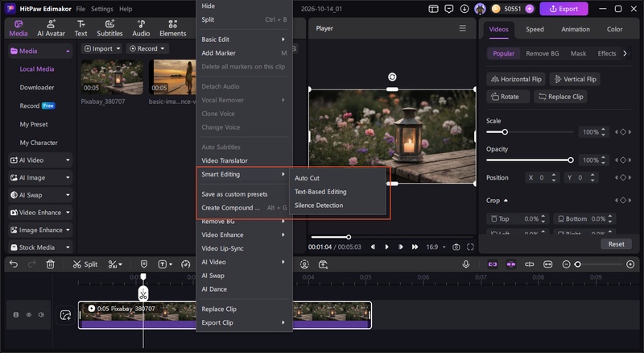Click the player progress bar handle
The width and height of the screenshot is (644, 353).
click(349, 237)
